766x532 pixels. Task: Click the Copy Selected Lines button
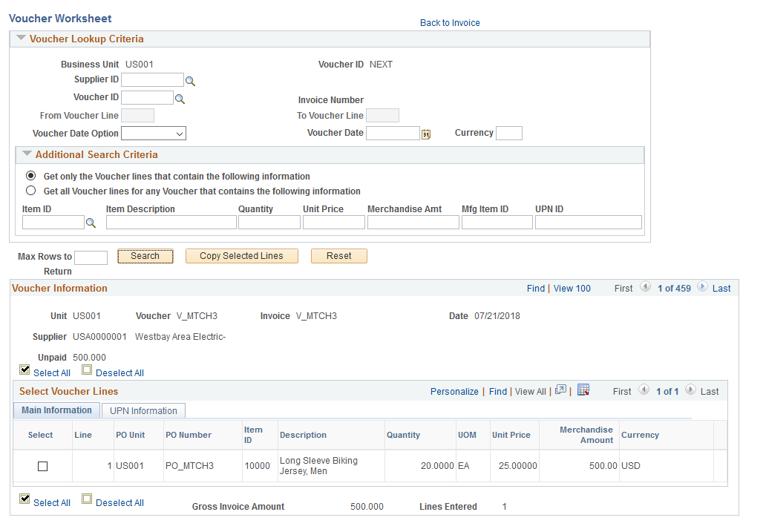242,256
